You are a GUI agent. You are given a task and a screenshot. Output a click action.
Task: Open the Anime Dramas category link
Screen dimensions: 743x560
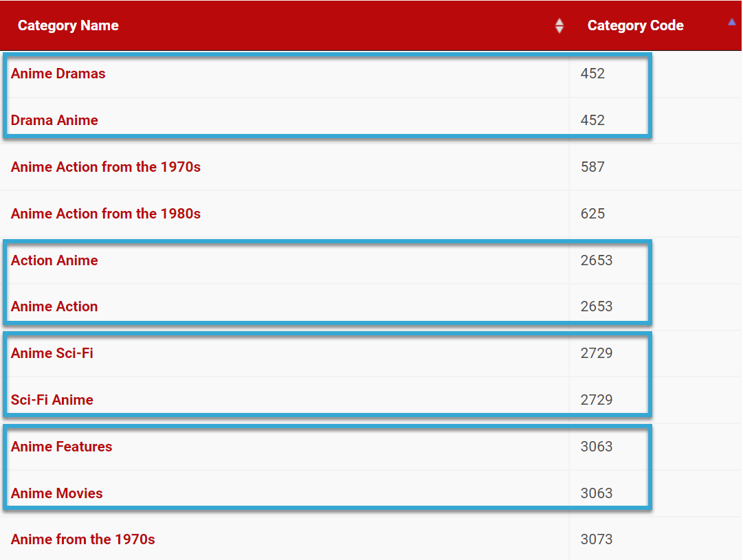tap(58, 74)
